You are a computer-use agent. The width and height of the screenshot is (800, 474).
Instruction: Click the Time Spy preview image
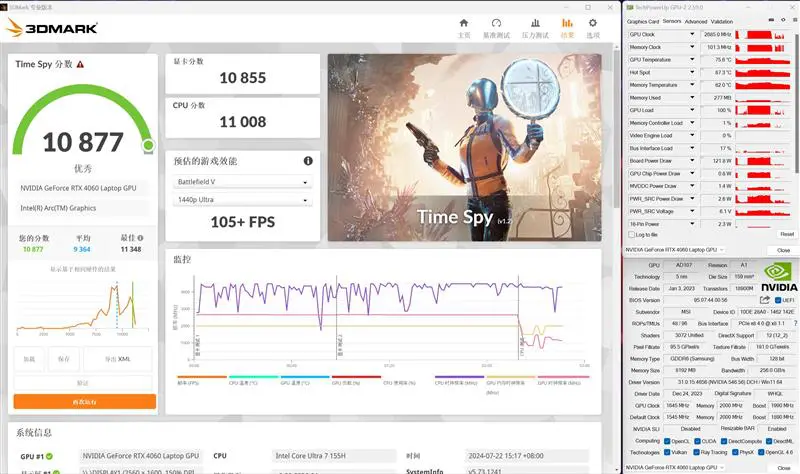(464, 147)
